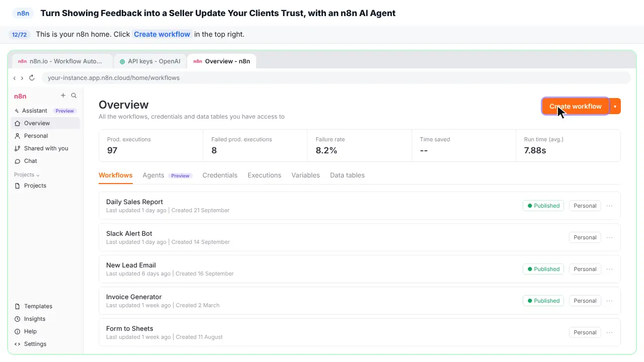
Task: Click the Published badge on Invoice Generator
Action: click(x=543, y=301)
